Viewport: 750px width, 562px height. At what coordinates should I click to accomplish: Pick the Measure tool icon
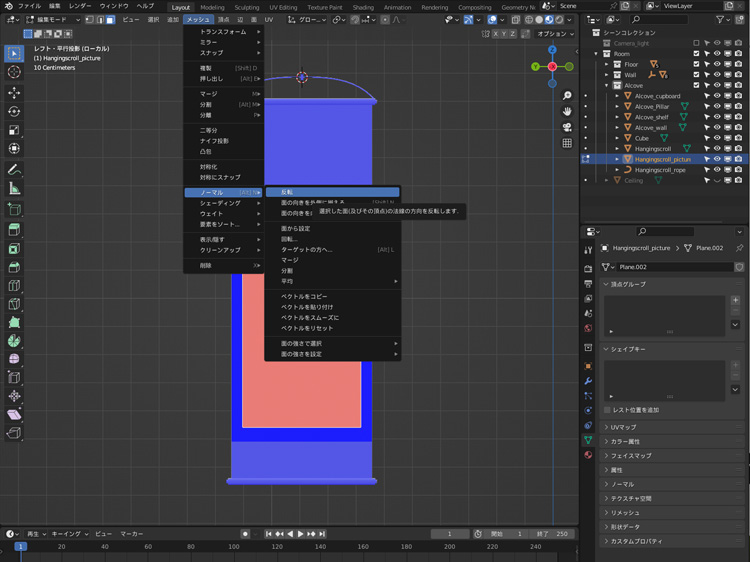14,188
